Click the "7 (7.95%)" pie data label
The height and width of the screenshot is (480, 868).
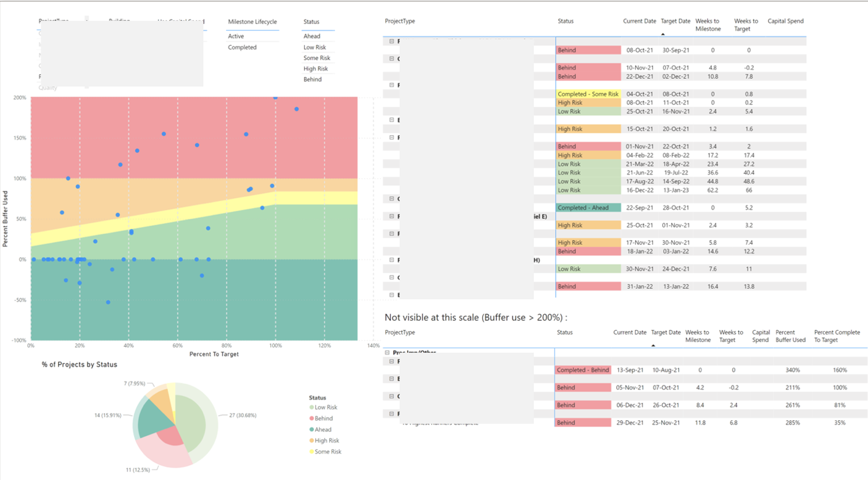[x=135, y=384]
